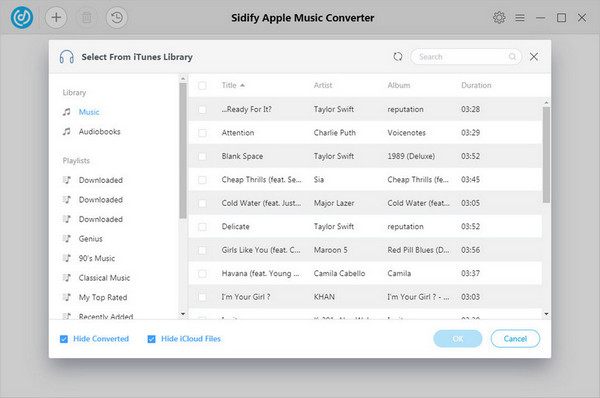Image resolution: width=600 pixels, height=398 pixels.
Task: Check the box for Girls Like You
Action: pyautogui.click(x=202, y=250)
